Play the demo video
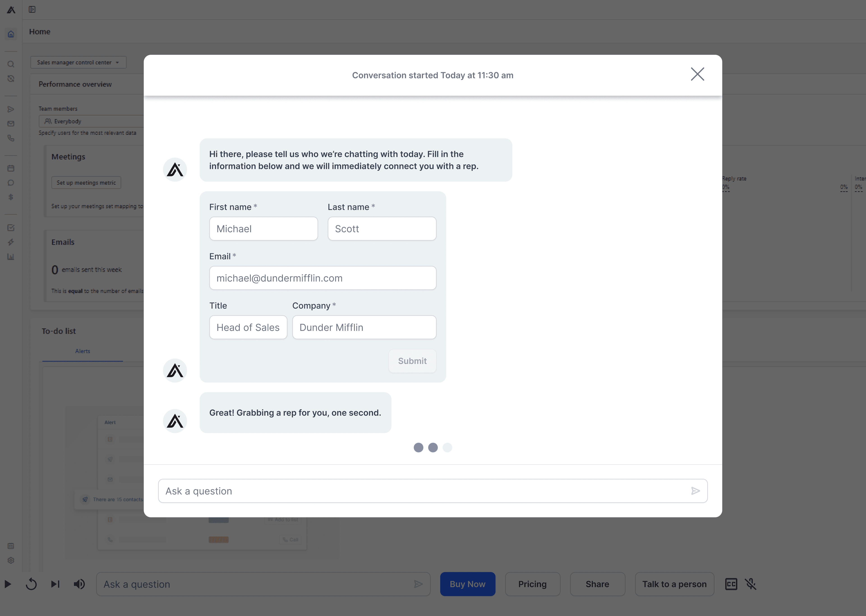This screenshot has width=866, height=616. point(8,584)
